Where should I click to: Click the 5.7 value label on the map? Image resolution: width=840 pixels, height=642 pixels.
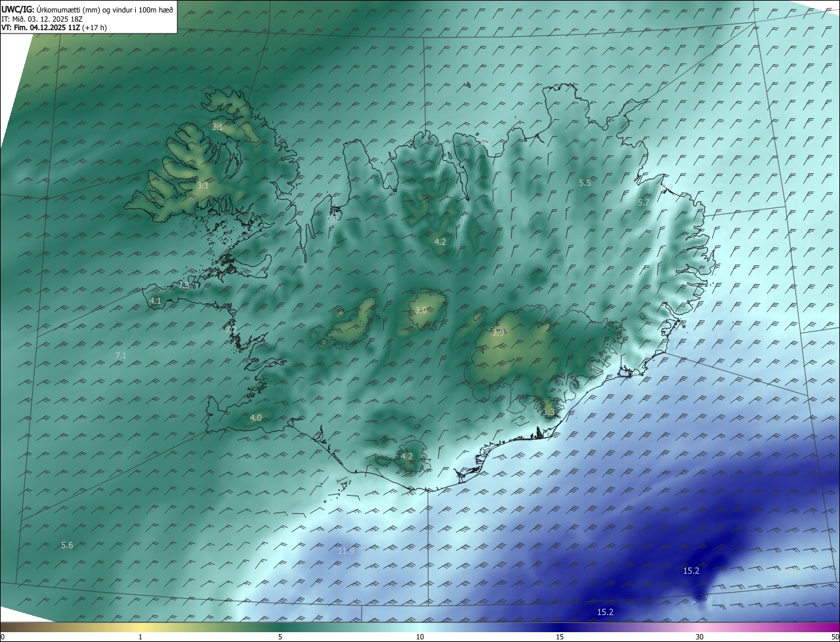tap(643, 203)
